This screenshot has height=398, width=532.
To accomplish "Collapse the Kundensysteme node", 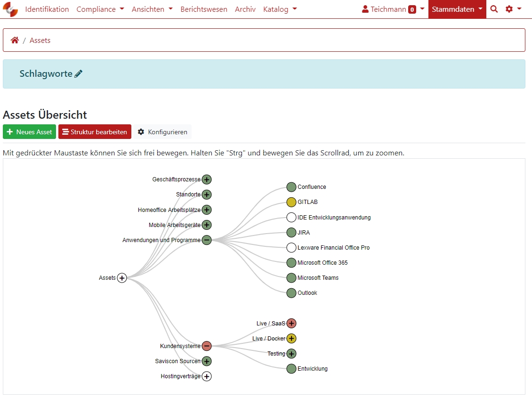I will click(x=207, y=346).
